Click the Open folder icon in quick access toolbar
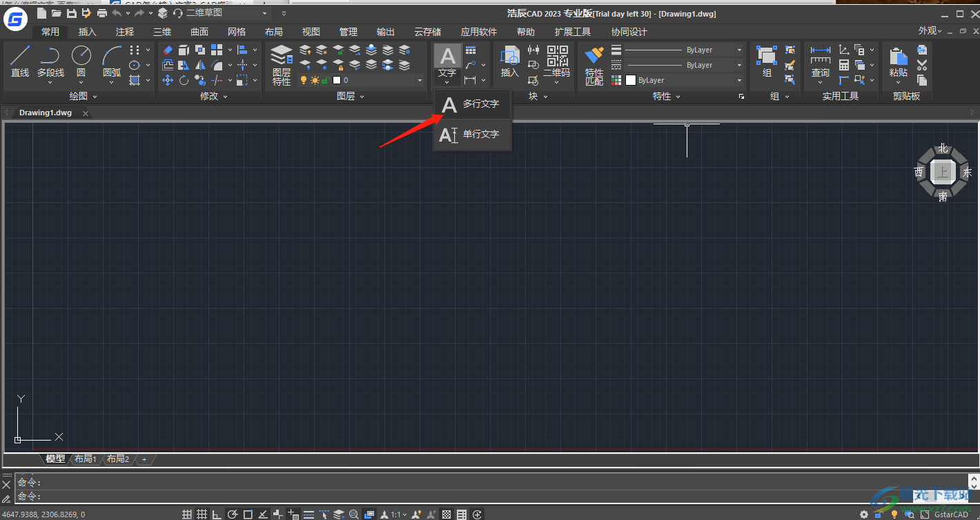This screenshot has width=980, height=520. coord(57,13)
